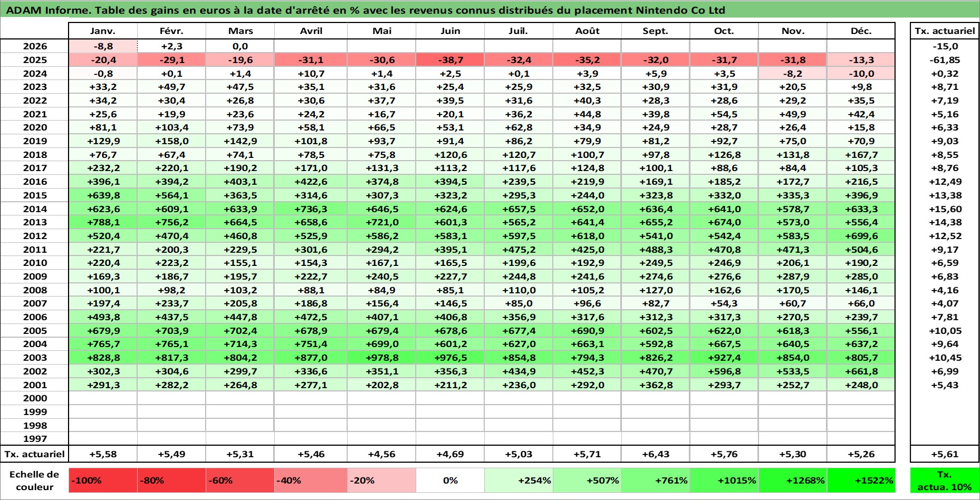Click the "-38,7" cell for Juin 2025
This screenshot has width=980, height=500.
tap(450, 60)
